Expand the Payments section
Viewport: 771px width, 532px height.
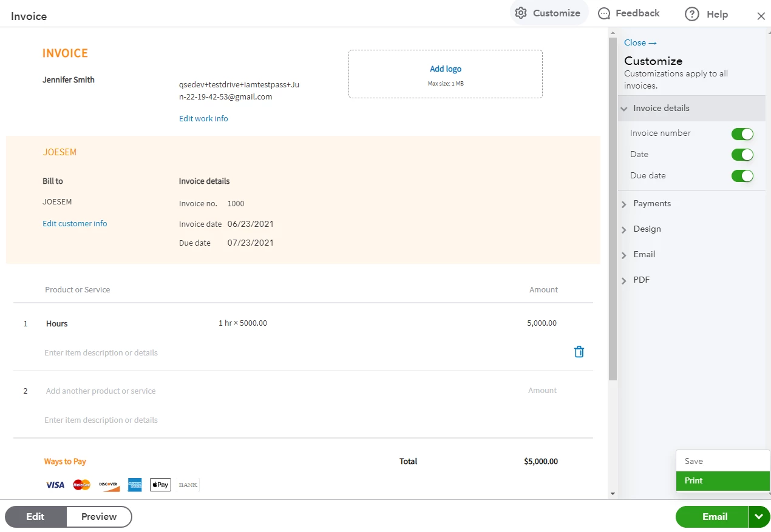click(x=691, y=204)
